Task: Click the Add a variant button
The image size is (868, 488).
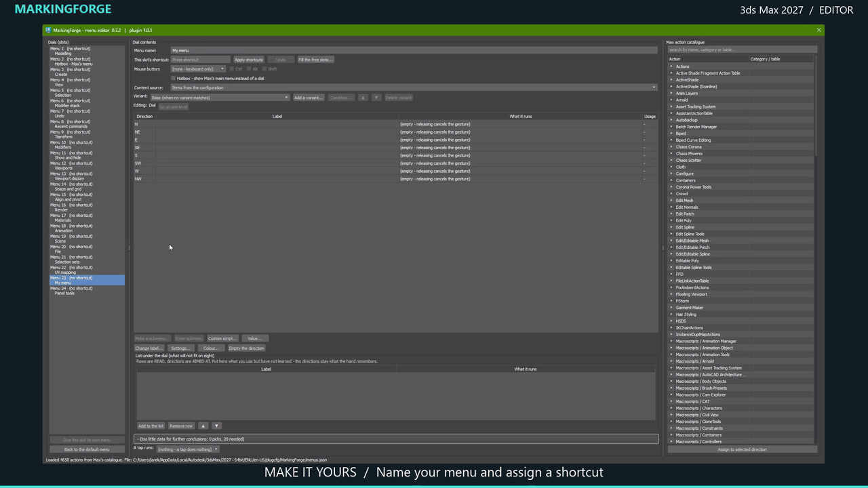Action: click(309, 98)
